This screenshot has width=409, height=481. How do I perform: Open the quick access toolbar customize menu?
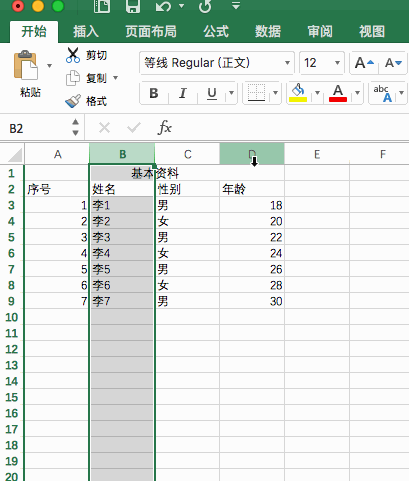tap(236, 5)
